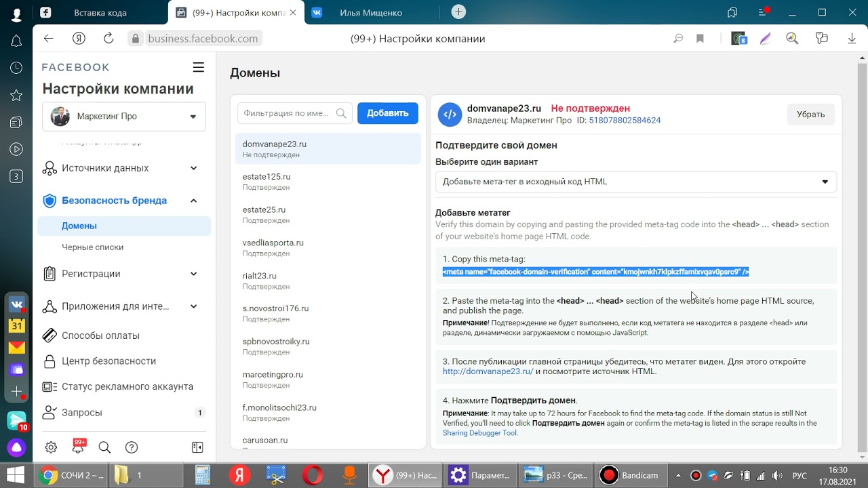This screenshot has width=868, height=488.
Task: Click the Добавить button
Action: [x=387, y=113]
